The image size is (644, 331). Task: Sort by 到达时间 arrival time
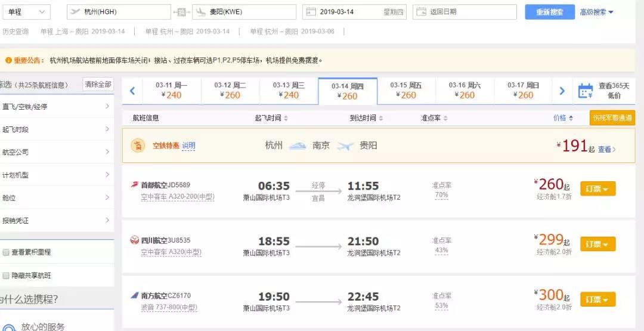pyautogui.click(x=366, y=118)
